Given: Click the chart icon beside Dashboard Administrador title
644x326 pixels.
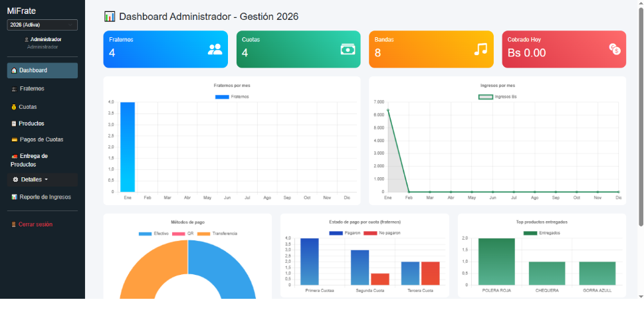Looking at the screenshot, I should (x=110, y=17).
